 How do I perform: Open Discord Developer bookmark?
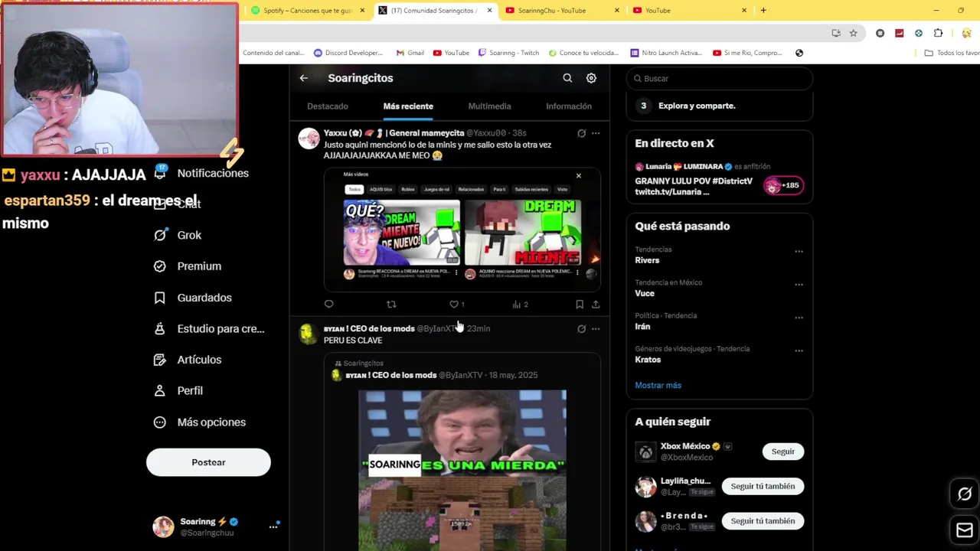(348, 53)
